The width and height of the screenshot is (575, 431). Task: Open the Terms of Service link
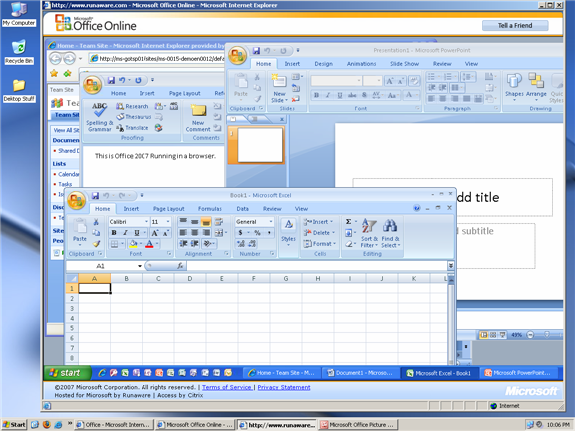(x=227, y=387)
